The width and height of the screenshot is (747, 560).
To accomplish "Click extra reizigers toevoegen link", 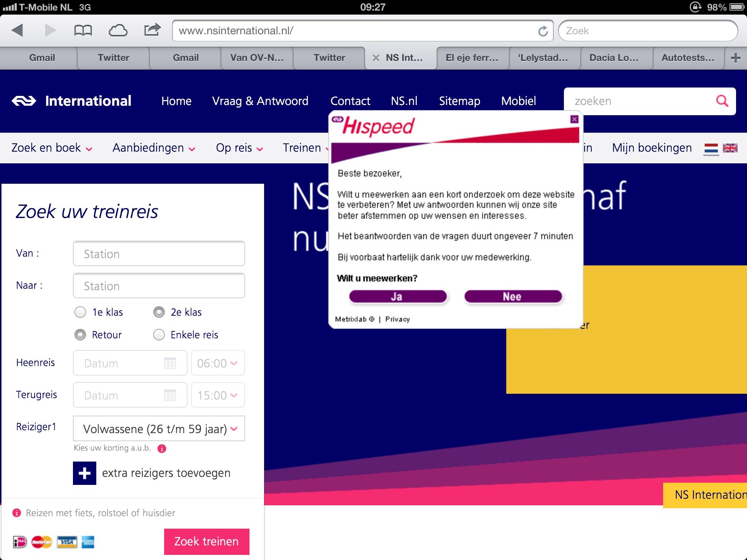I will [166, 473].
